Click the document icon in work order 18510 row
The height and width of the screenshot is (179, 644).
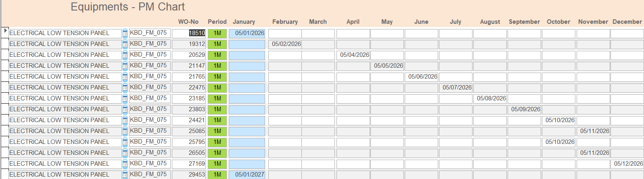point(125,33)
